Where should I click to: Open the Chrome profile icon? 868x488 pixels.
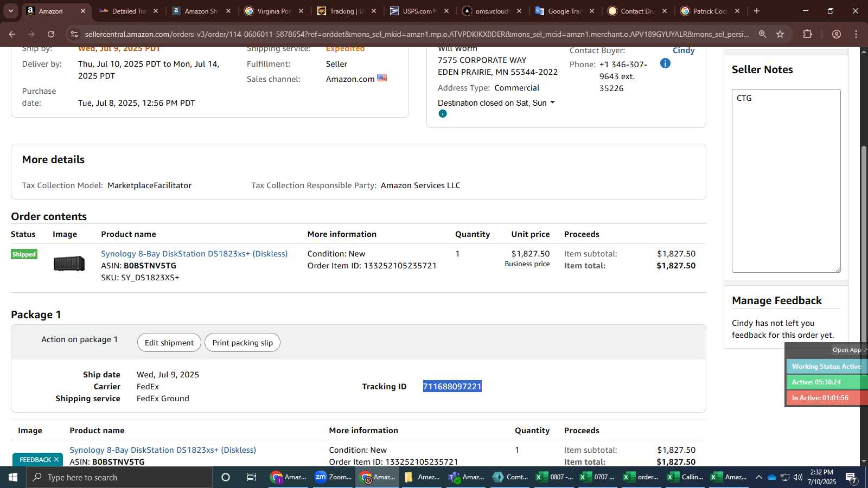coord(837,34)
